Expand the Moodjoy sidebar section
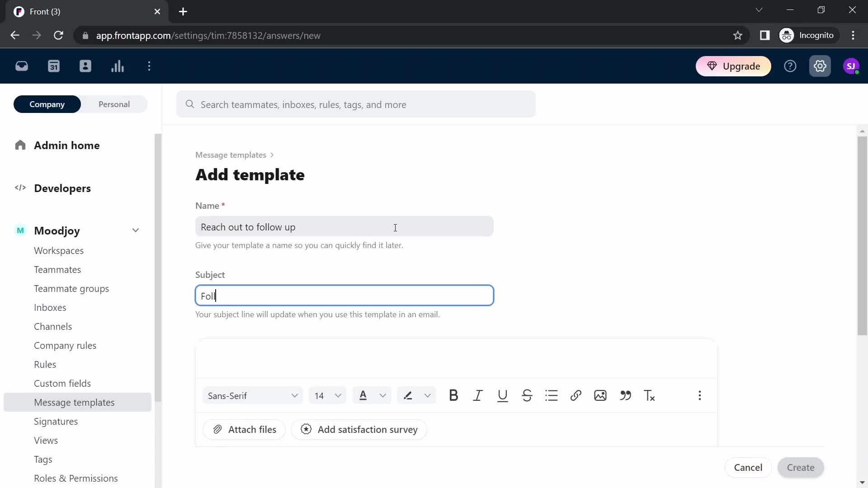The image size is (868, 488). [x=135, y=230]
